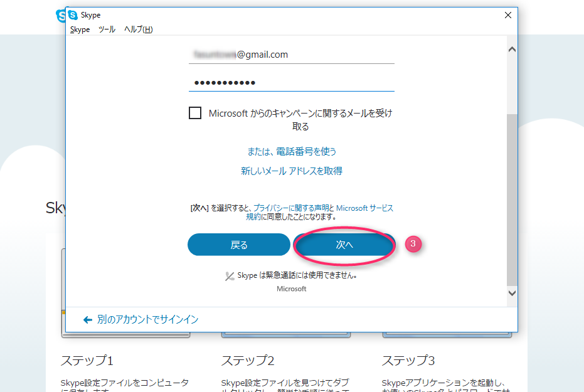Click the scrollbar down arrow

pyautogui.click(x=512, y=293)
